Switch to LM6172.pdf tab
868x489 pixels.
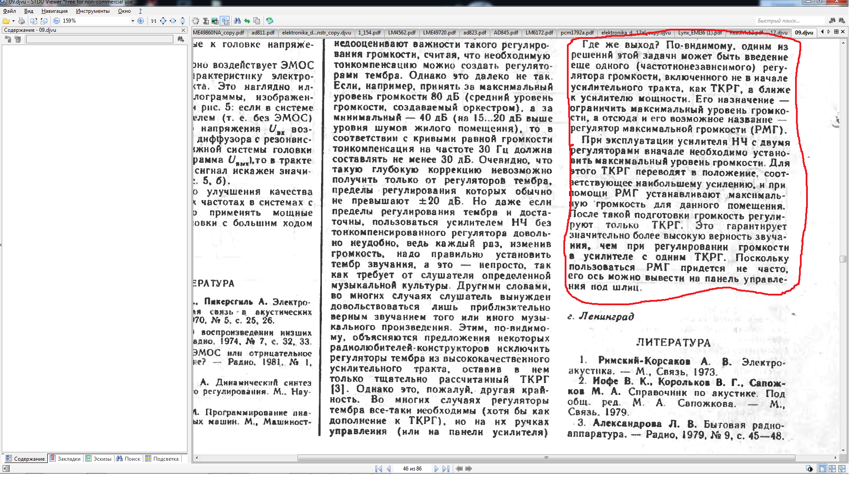click(539, 32)
